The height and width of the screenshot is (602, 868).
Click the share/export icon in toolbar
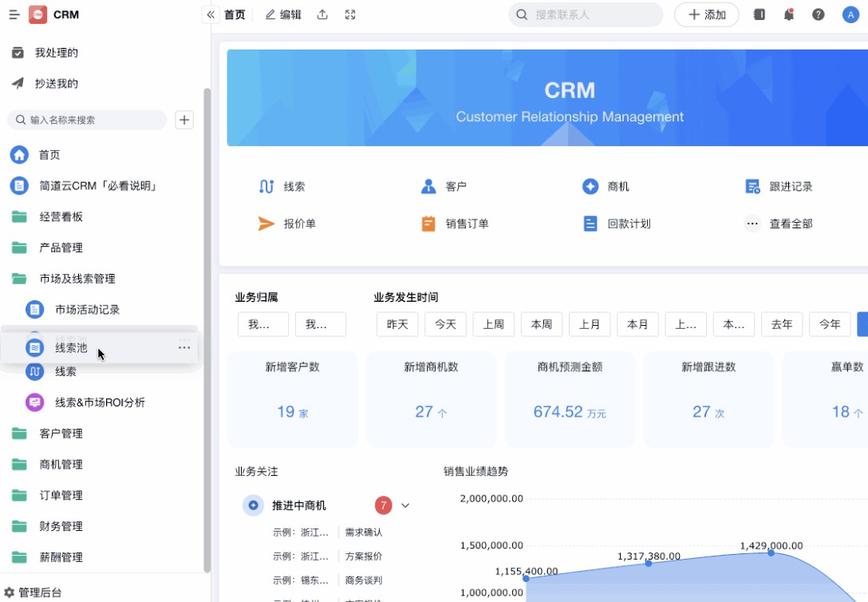coord(322,15)
